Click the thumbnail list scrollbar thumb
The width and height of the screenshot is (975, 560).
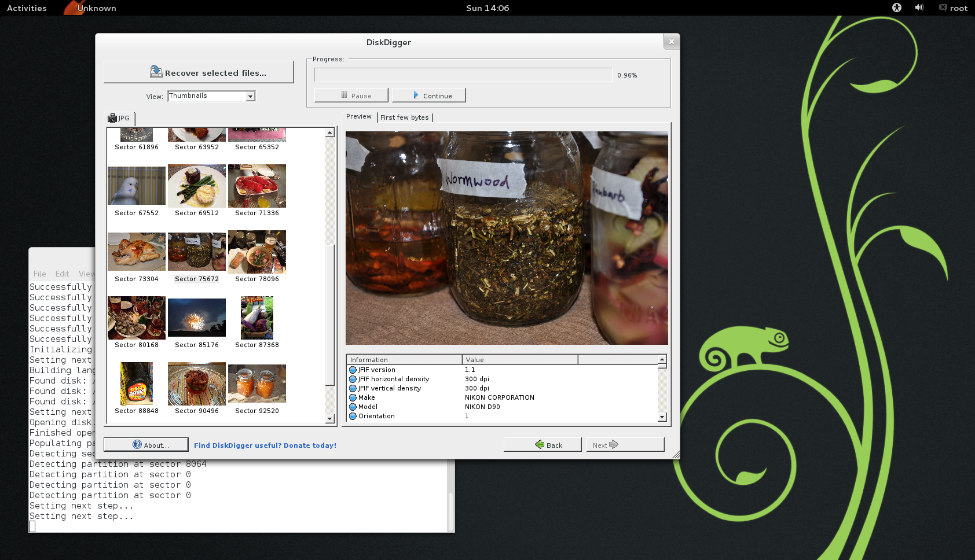point(330,315)
